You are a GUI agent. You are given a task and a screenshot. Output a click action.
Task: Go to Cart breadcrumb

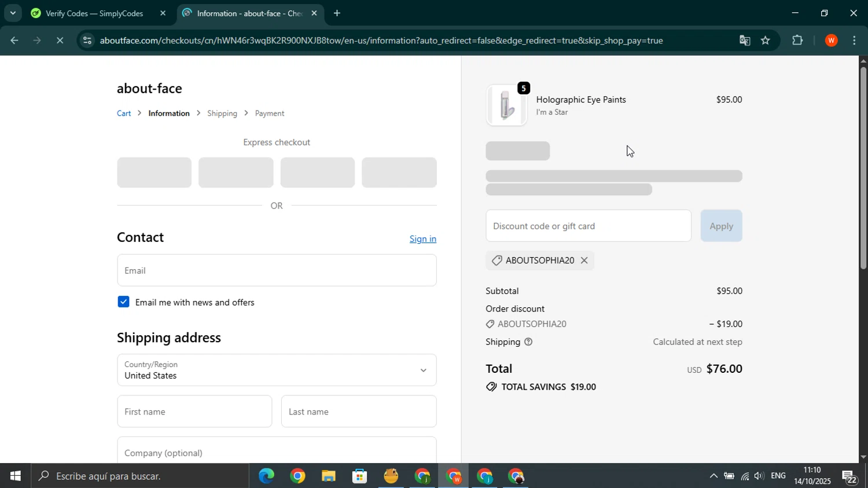[124, 113]
